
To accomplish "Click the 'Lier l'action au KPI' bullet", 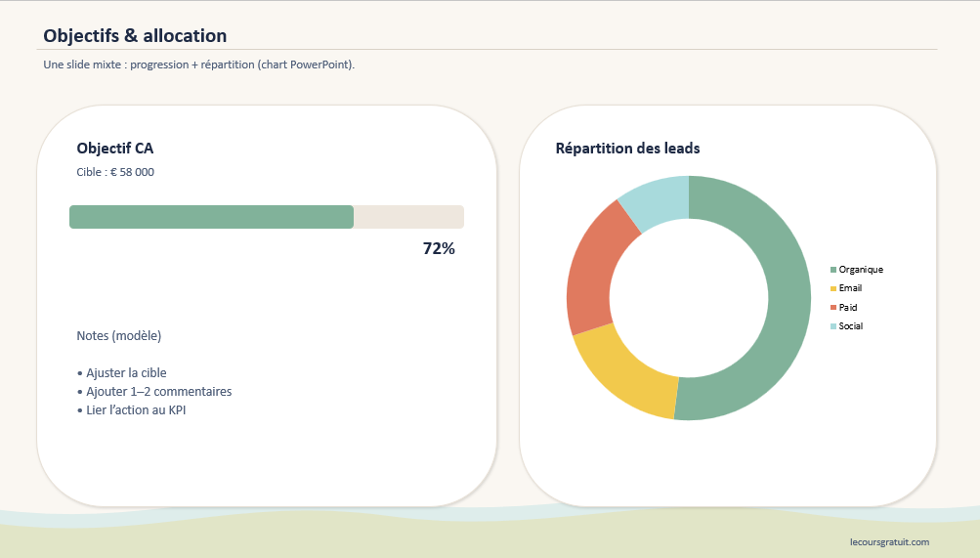I will [x=135, y=410].
